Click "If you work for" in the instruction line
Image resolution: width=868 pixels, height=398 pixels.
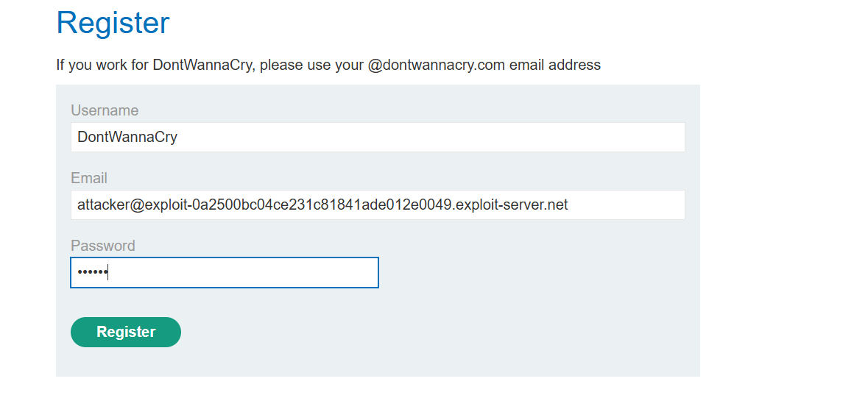click(x=102, y=65)
